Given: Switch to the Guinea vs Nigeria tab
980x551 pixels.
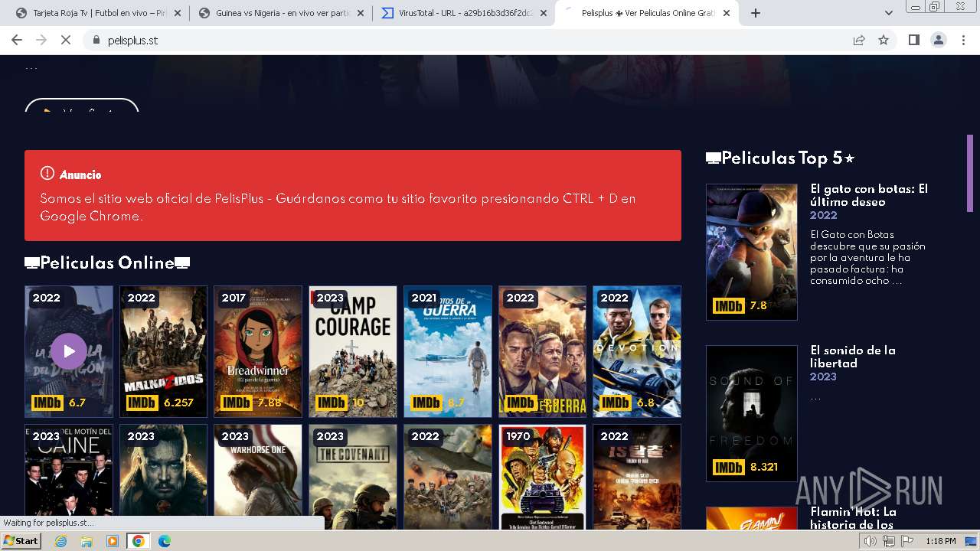Looking at the screenshot, I should tap(282, 13).
